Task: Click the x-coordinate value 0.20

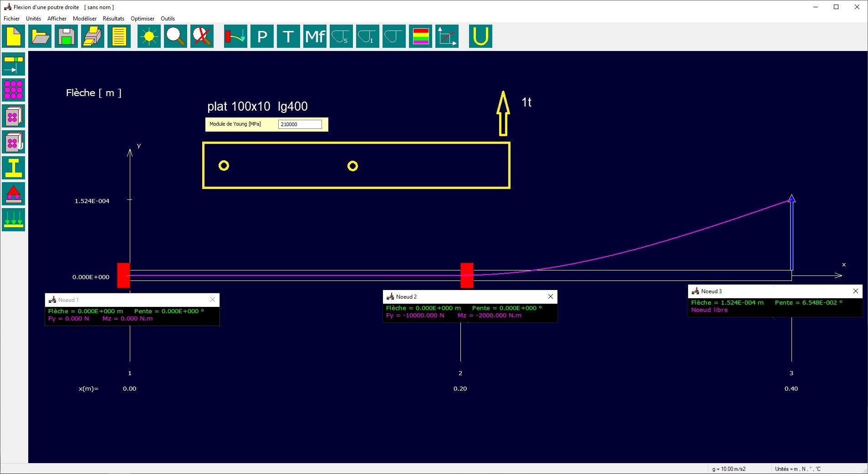Action: point(460,388)
